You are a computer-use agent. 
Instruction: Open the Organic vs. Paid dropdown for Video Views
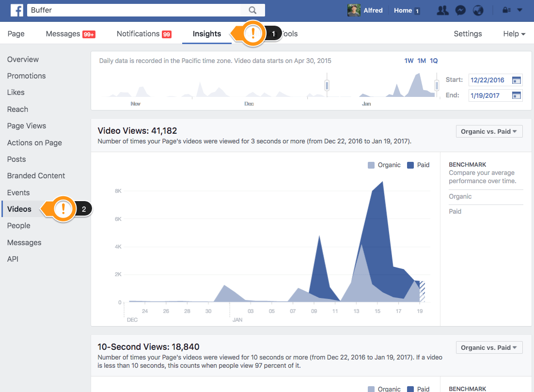[x=489, y=131]
